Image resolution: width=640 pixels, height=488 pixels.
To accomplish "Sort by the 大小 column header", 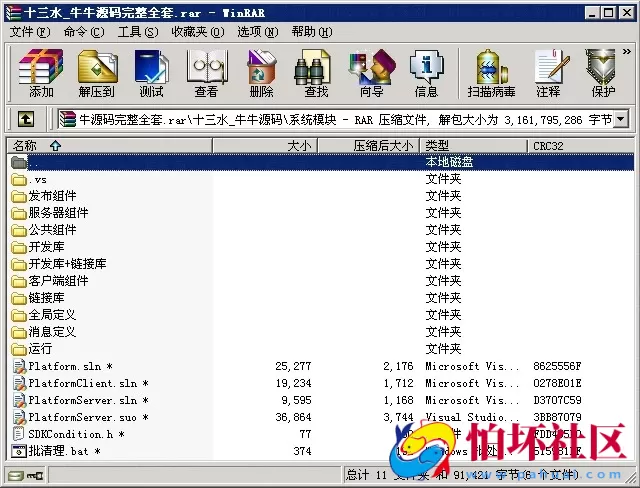I will pos(265,146).
